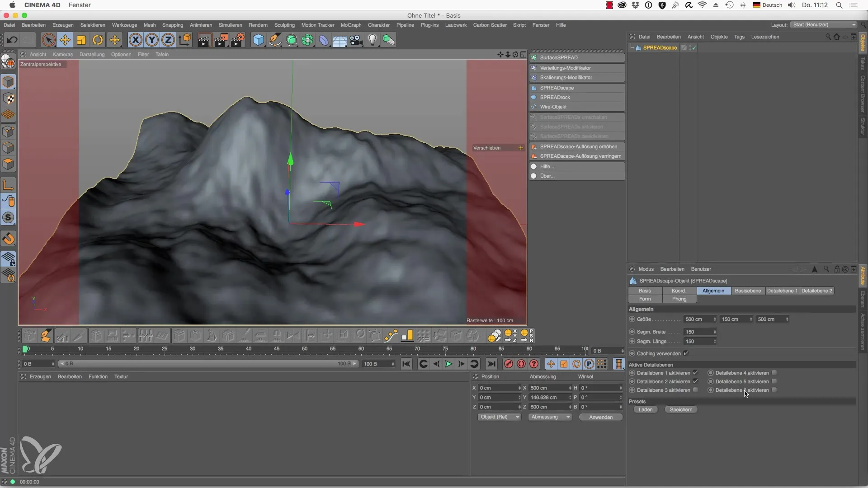Select SPREADscape in object manager
Viewport: 868px width, 488px height.
coord(660,48)
